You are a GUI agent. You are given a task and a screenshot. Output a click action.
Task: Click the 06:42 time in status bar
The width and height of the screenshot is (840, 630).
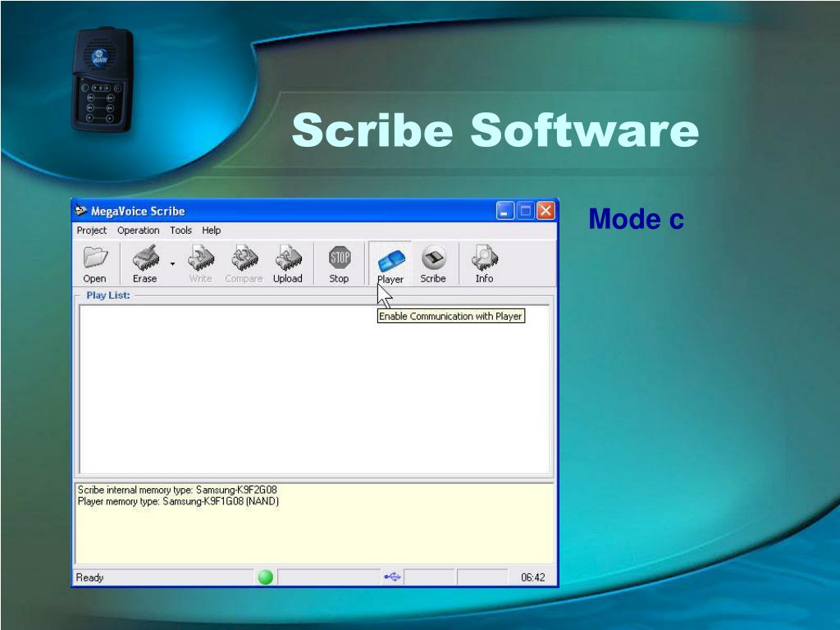point(533,577)
